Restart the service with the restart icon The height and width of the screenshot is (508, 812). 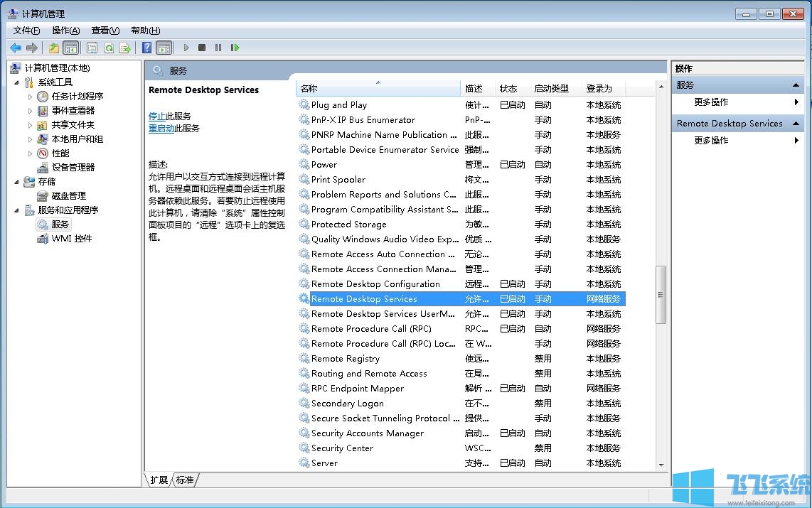coord(235,48)
